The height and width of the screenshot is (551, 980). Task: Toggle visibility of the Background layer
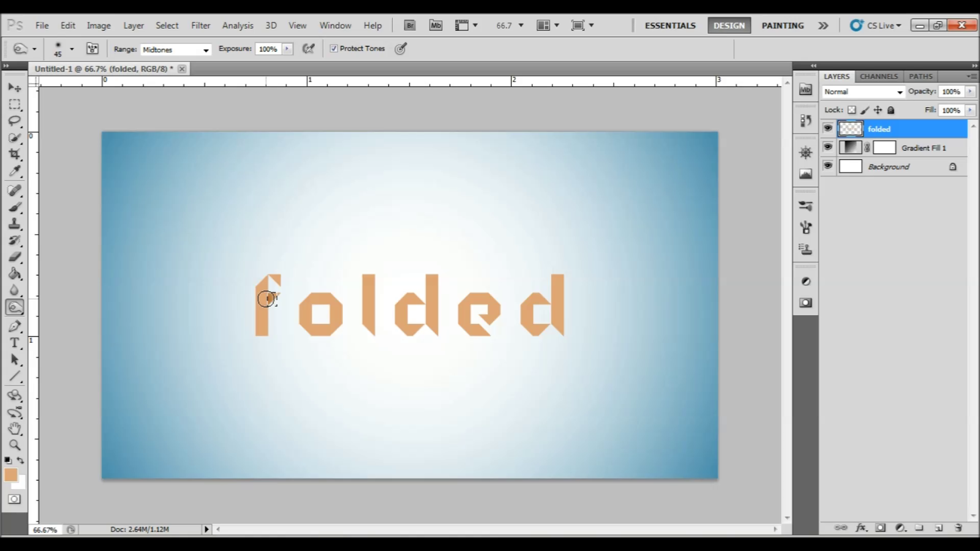[x=827, y=166]
